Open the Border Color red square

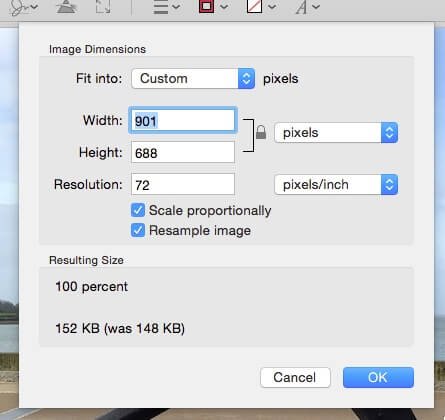click(x=206, y=6)
